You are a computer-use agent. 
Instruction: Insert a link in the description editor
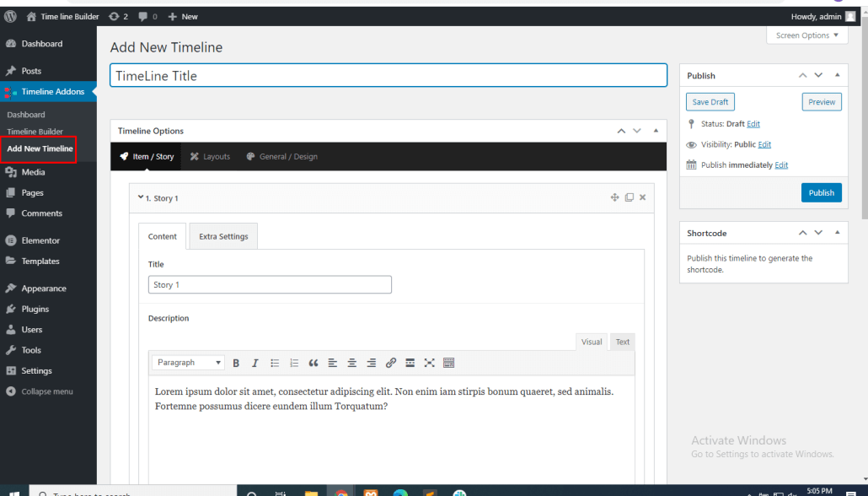[390, 363]
